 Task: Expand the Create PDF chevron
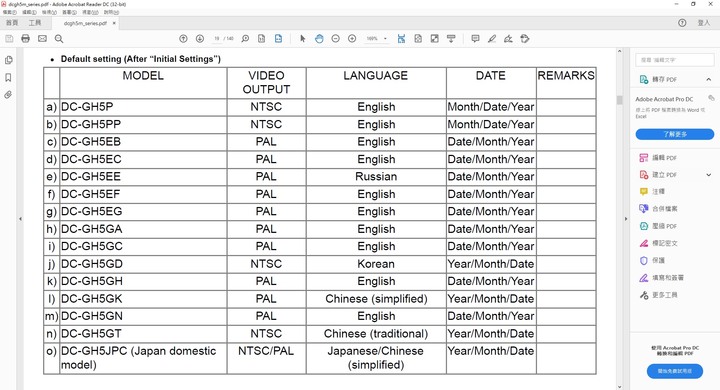(x=709, y=175)
